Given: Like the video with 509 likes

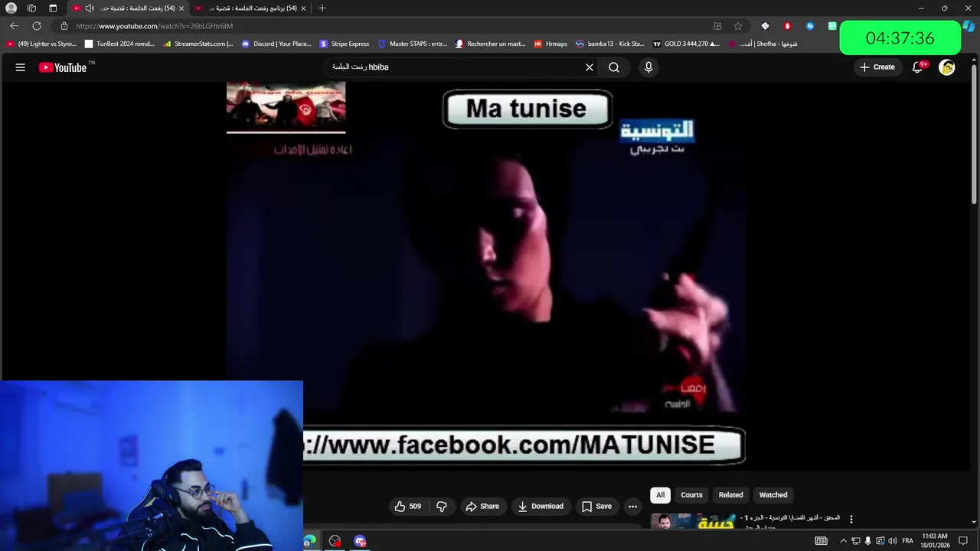Looking at the screenshot, I should [x=408, y=506].
